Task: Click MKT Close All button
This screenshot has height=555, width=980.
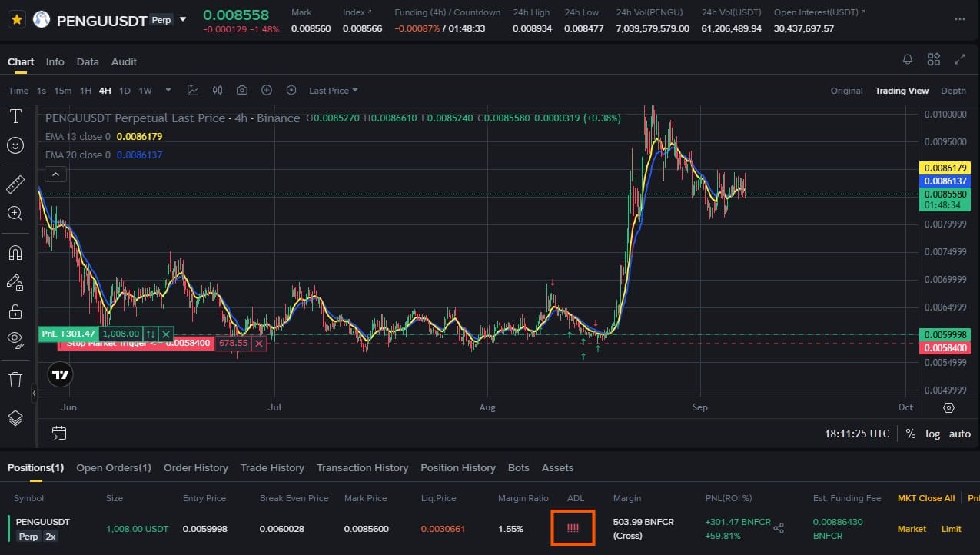Action: 926,498
